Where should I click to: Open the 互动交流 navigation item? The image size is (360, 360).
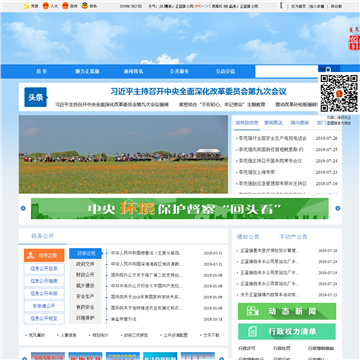(x=225, y=71)
